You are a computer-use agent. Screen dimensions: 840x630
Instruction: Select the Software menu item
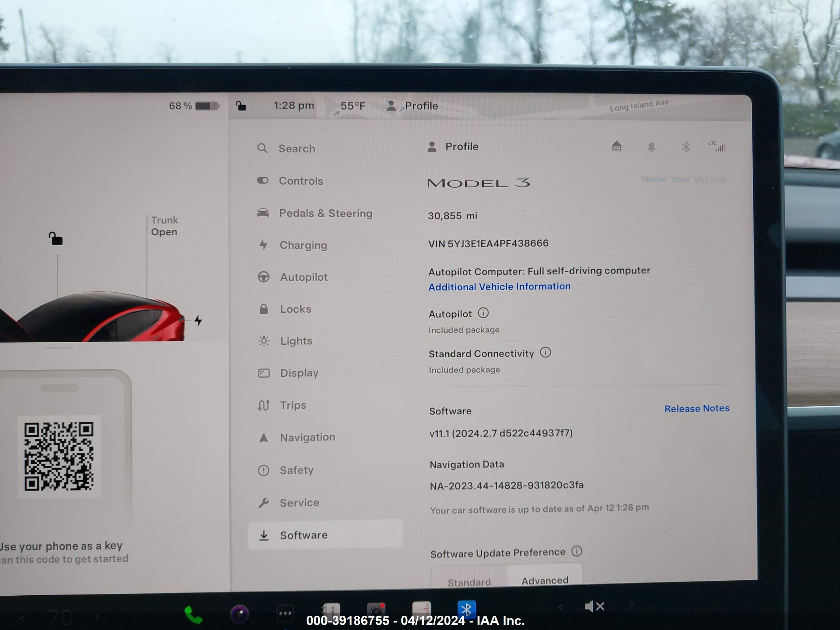click(325, 535)
